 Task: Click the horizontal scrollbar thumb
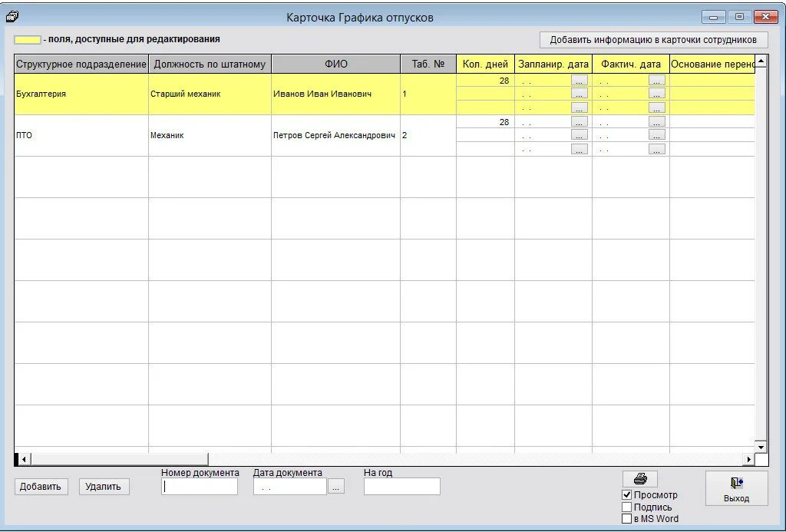coord(119,459)
